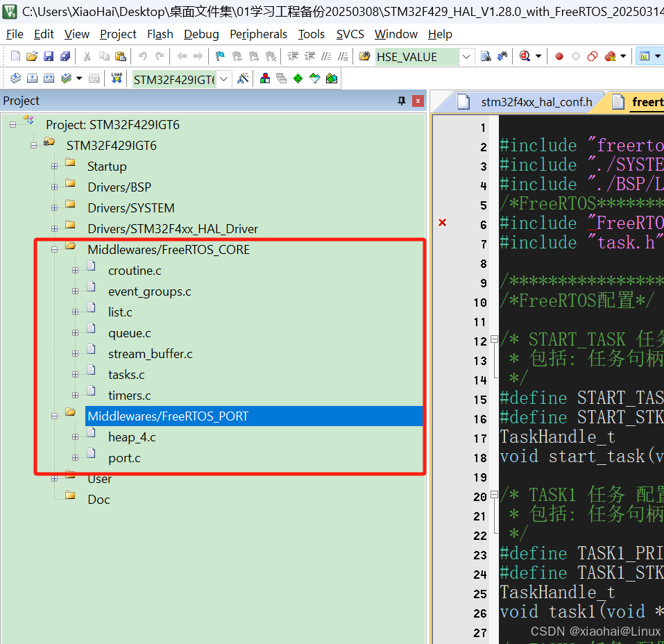
Task: Click the Undo arrow icon
Action: [x=143, y=56]
